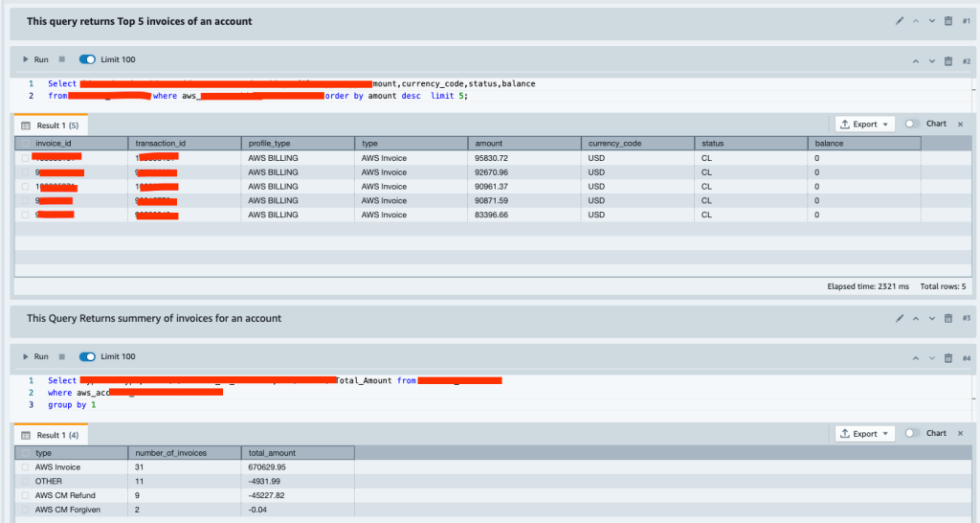Run the Top 5 invoices SQL query cell
Viewport: 980px width, 523px height.
point(35,59)
